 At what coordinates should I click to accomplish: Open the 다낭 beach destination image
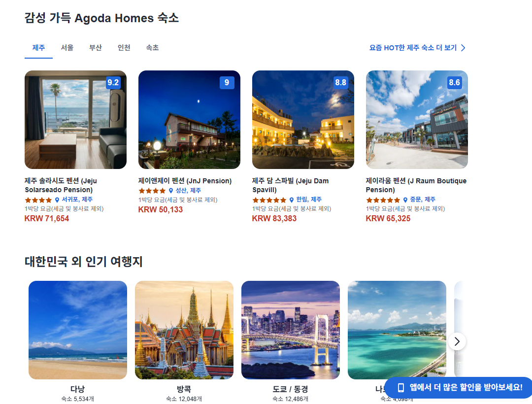pyautogui.click(x=78, y=330)
